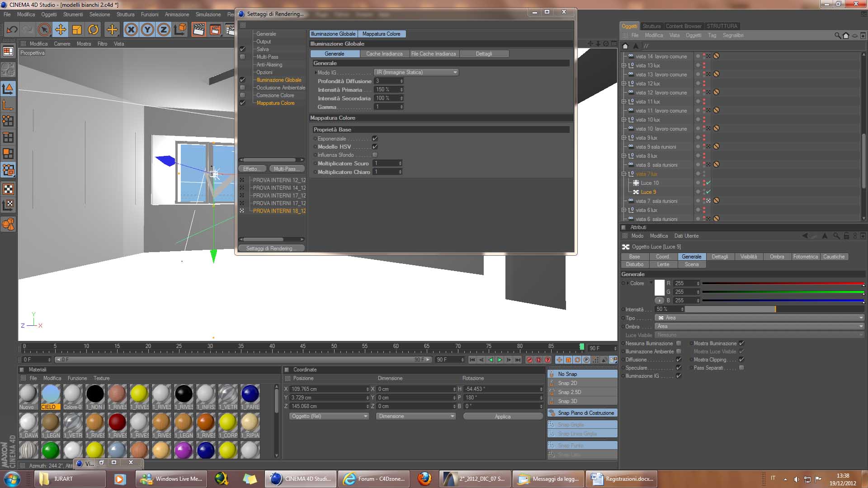Select the Move tool icon

click(61, 30)
